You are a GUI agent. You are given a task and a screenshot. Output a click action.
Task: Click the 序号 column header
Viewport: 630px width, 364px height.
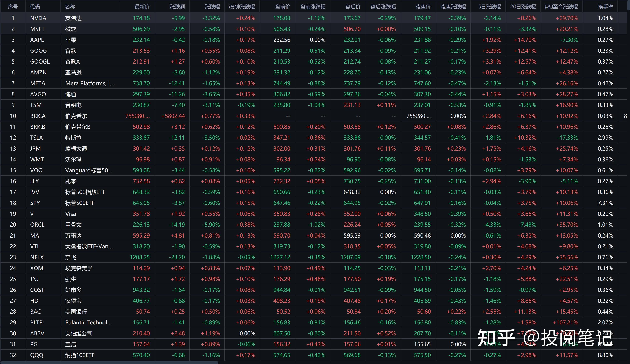[x=13, y=7]
